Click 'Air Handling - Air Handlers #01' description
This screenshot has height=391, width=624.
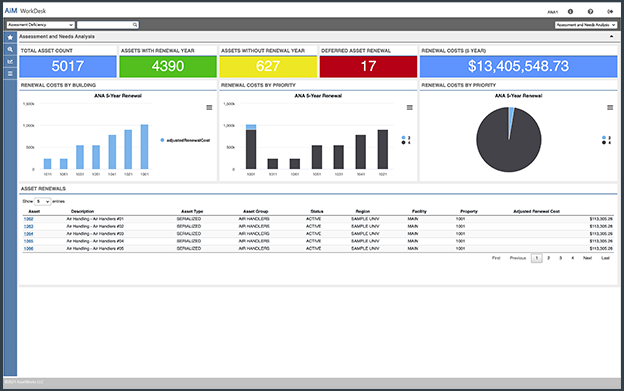[x=95, y=219]
